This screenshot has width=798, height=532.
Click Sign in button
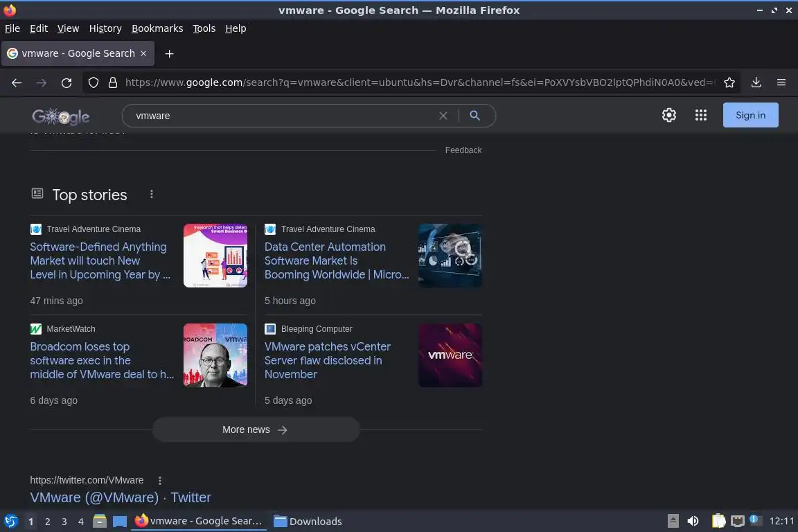click(750, 115)
